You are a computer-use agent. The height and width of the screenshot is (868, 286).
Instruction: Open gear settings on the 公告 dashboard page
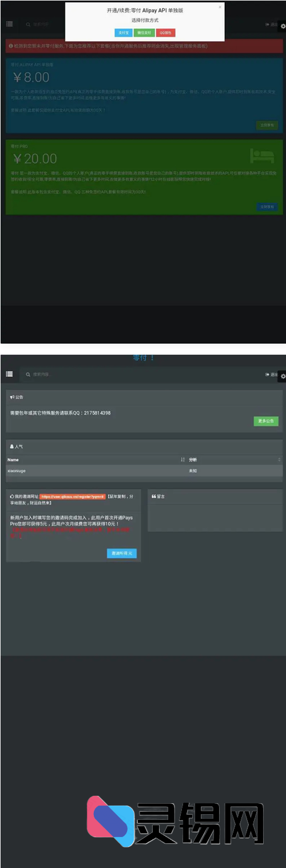click(x=282, y=376)
